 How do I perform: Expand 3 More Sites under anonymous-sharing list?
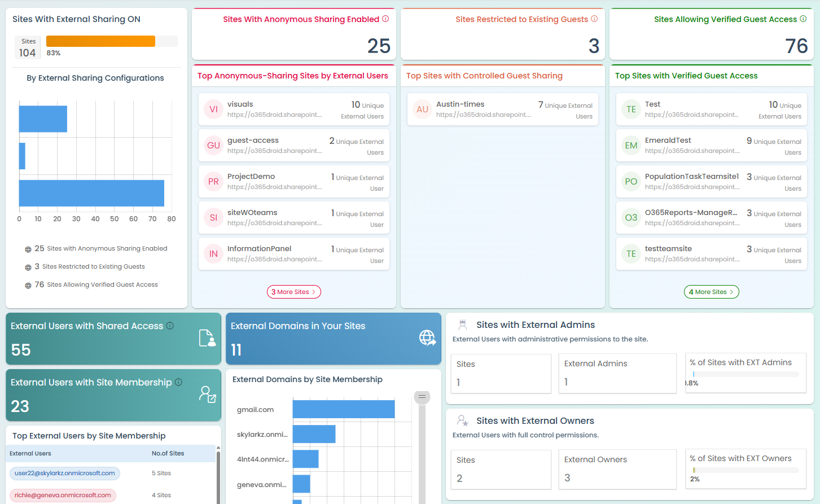(293, 292)
